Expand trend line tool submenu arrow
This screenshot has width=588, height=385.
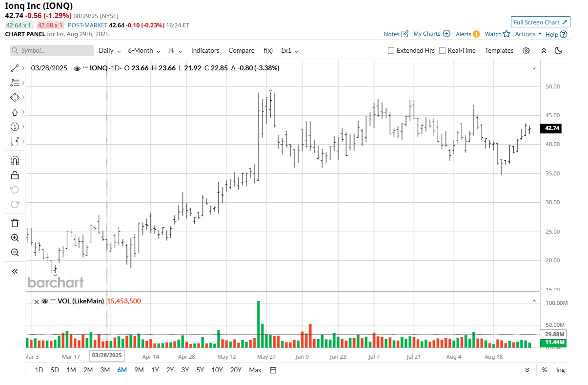(x=23, y=68)
